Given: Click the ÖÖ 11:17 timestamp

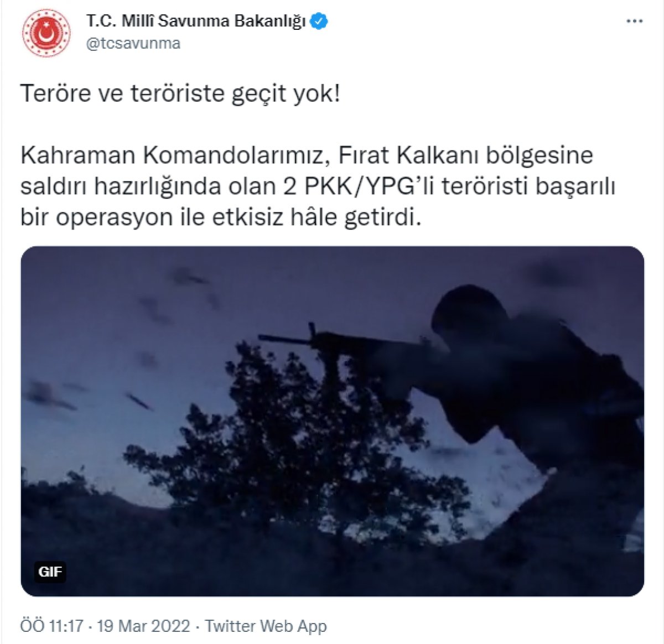Looking at the screenshot, I should (52, 626).
